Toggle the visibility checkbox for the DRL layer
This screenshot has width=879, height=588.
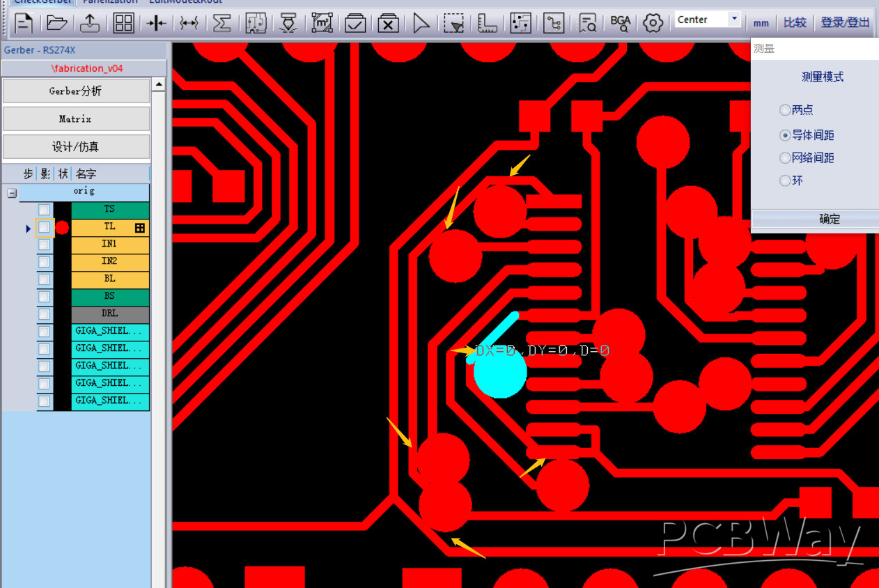pos(44,314)
